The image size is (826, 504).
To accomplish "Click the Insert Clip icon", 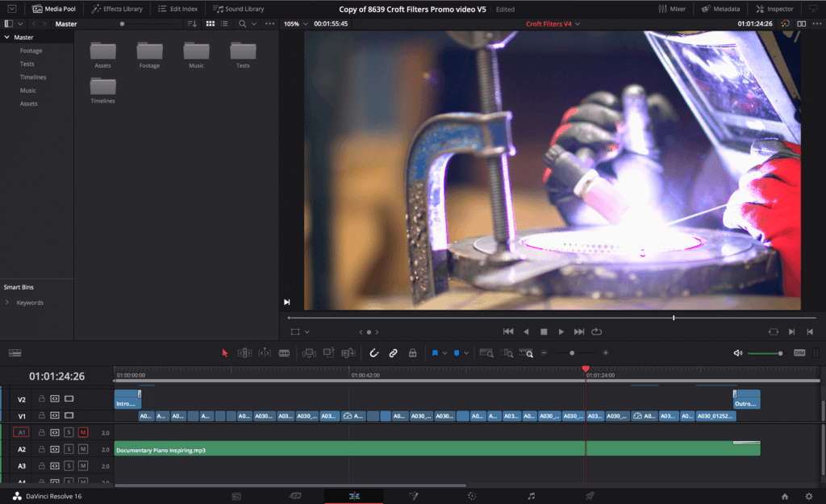I will (x=309, y=353).
